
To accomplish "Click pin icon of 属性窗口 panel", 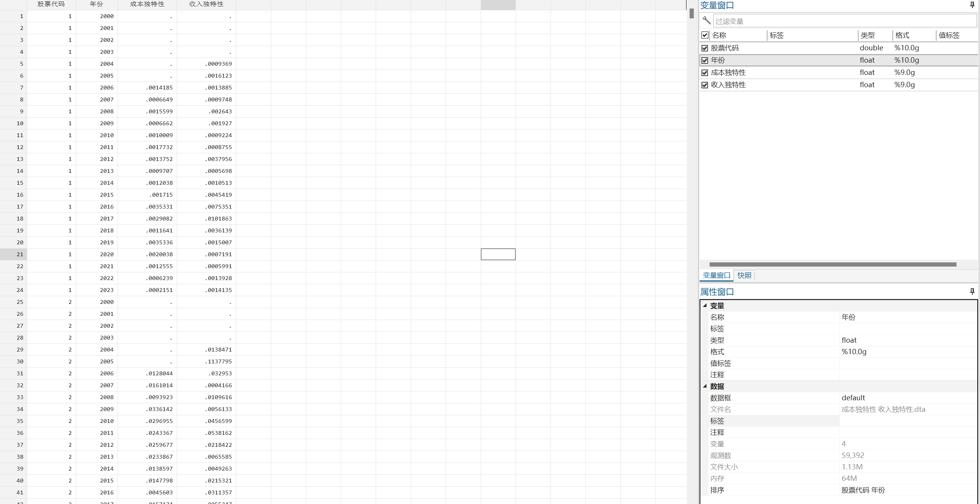I will [x=972, y=292].
